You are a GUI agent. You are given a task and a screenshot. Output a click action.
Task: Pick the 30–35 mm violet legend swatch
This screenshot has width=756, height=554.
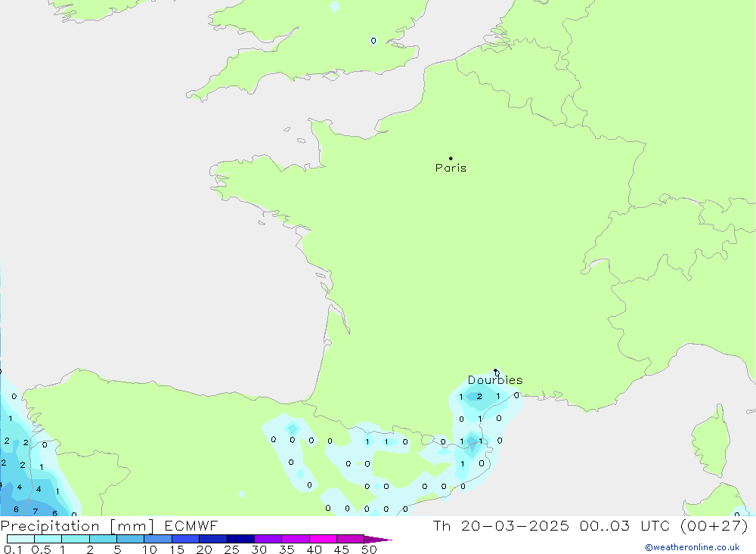(268, 539)
